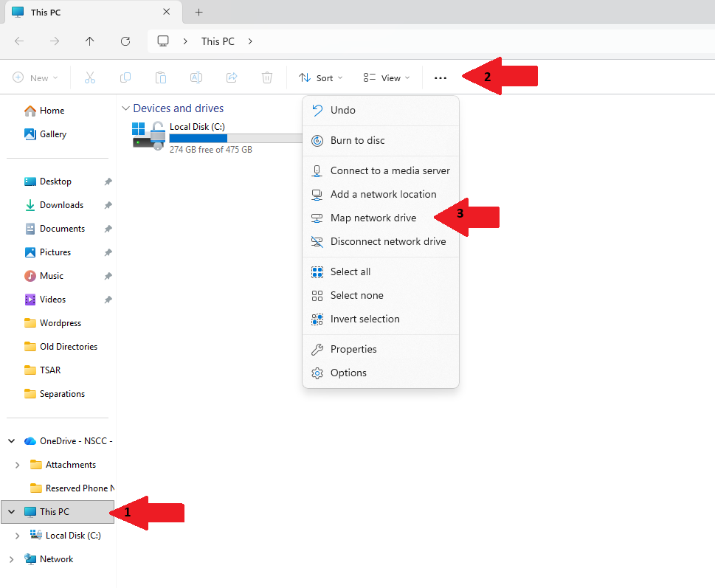Select the Rename icon in the toolbar
The width and height of the screenshot is (715, 588).
(x=196, y=77)
